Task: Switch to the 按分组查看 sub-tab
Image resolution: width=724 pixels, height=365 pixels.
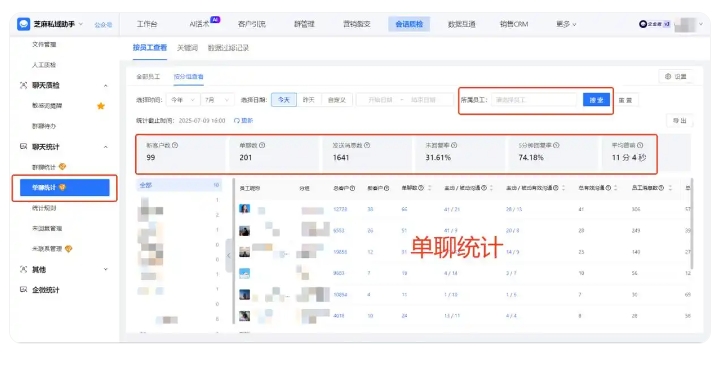Action: pyautogui.click(x=188, y=76)
